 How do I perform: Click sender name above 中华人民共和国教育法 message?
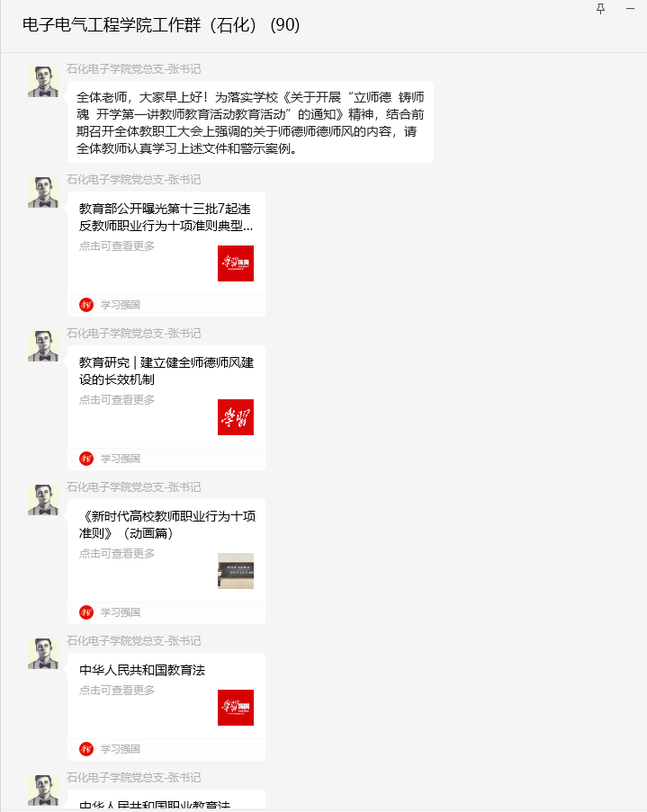134,641
